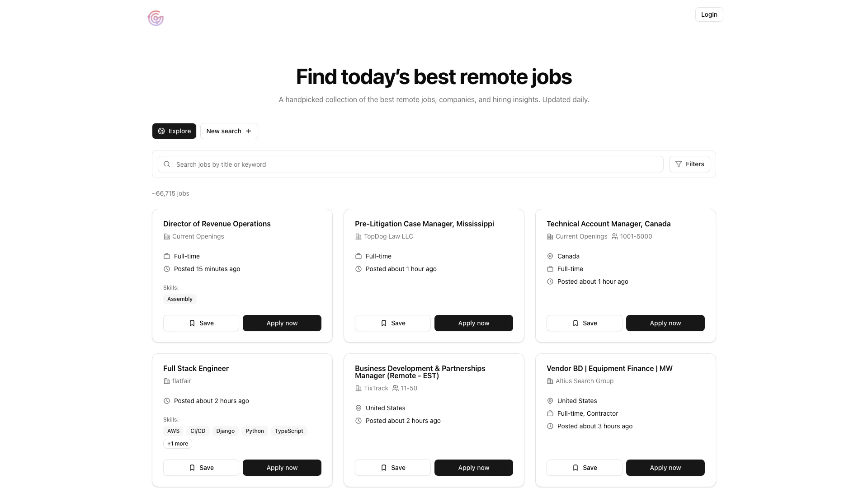Expand the +1 more skills tag
Screen dimensions: 868x488
(178, 444)
